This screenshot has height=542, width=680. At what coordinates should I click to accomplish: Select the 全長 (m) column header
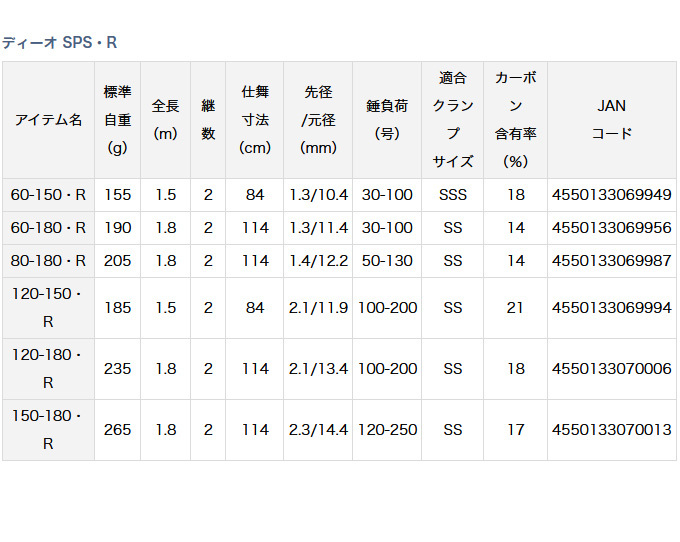click(166, 120)
